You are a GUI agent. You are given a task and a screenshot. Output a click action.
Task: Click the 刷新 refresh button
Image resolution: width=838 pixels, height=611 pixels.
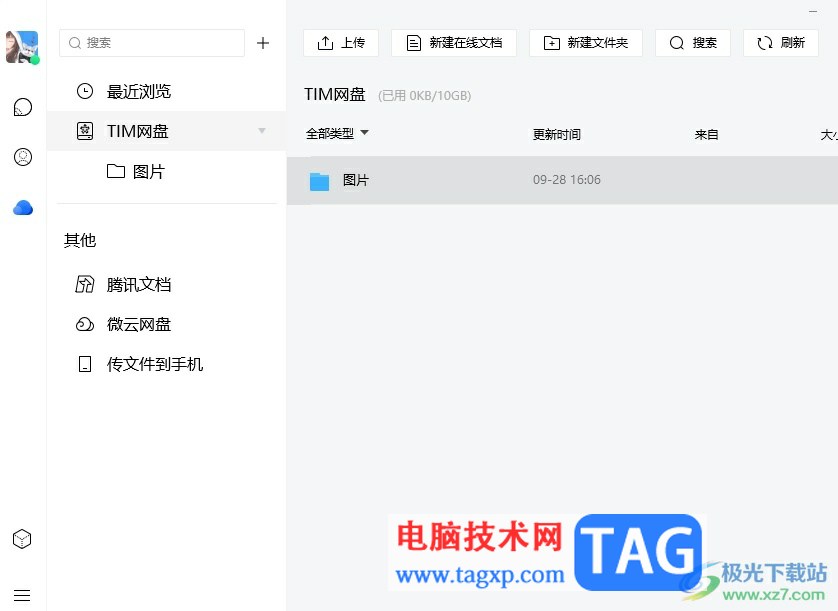[x=781, y=43]
